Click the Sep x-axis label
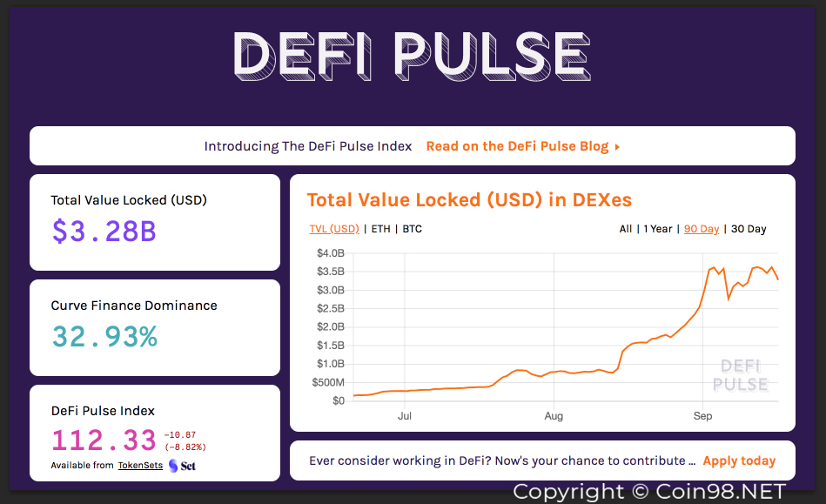826x504 pixels. 702,416
